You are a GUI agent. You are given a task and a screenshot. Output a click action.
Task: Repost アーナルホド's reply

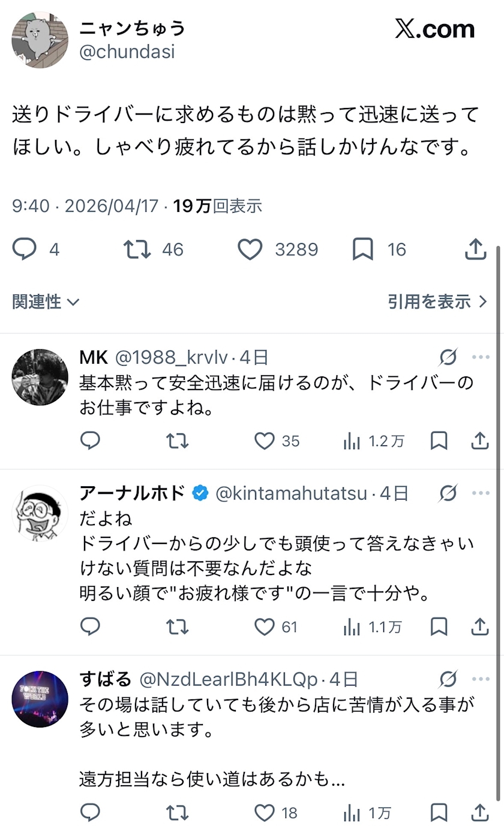click(x=177, y=627)
